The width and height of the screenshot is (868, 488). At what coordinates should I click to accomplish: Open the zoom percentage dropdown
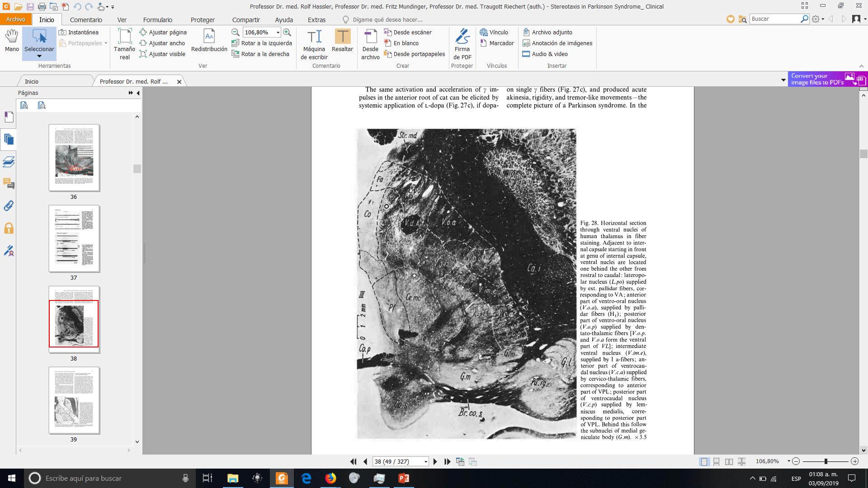(x=278, y=33)
